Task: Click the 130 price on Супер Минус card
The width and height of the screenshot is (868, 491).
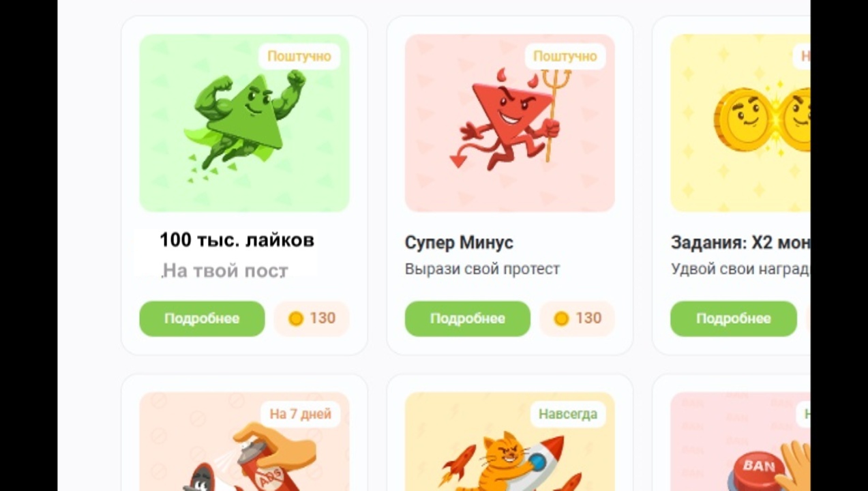Action: [x=588, y=318]
